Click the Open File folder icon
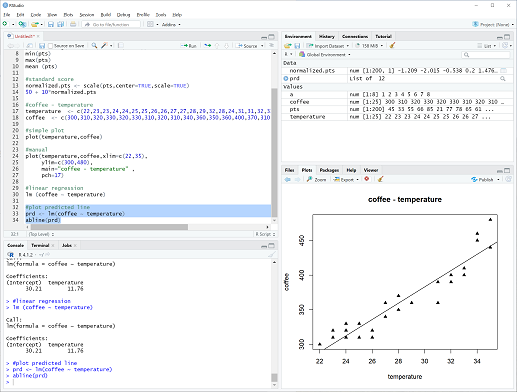 [x=35, y=24]
